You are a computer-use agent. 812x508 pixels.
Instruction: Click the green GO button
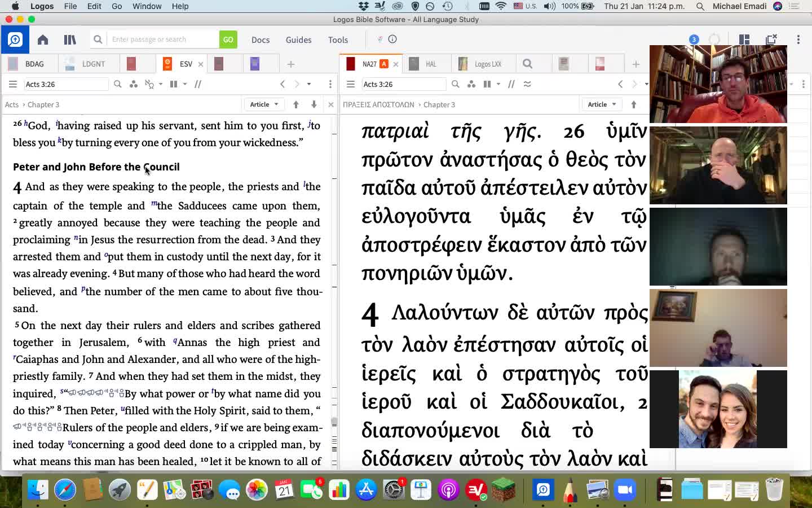pos(228,40)
